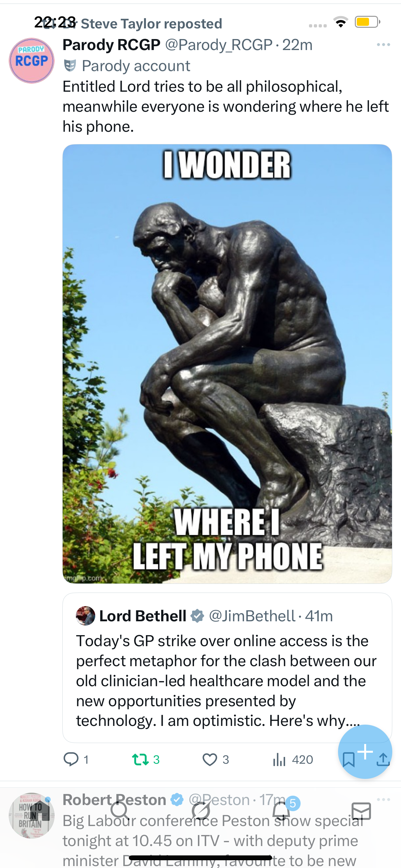Bookmark the Parody RCGP tweet
401x868 pixels.
pyautogui.click(x=348, y=759)
